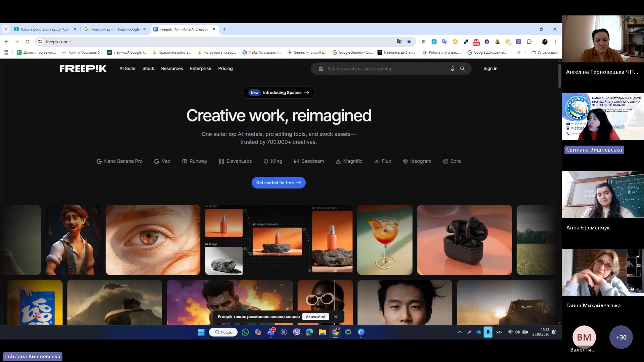Image resolution: width=644 pixels, height=362 pixels.
Task: Click the Активуйте! language button
Action: click(x=315, y=316)
